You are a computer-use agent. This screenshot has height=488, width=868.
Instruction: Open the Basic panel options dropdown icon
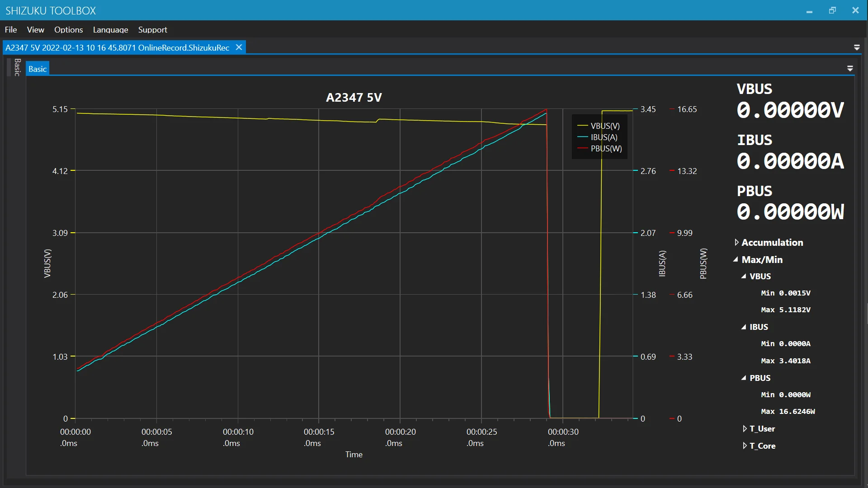(x=850, y=69)
